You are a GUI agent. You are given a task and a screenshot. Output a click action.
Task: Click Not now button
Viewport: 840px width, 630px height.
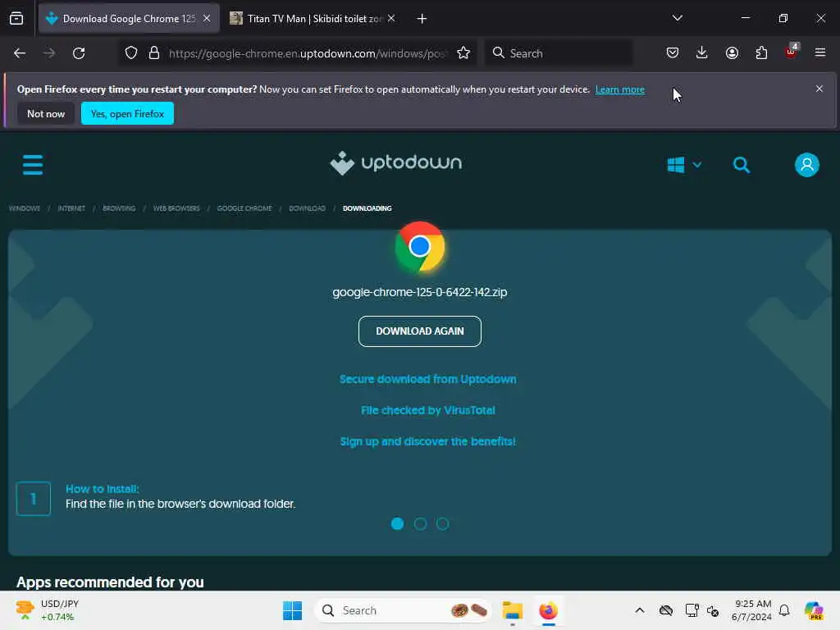point(46,113)
